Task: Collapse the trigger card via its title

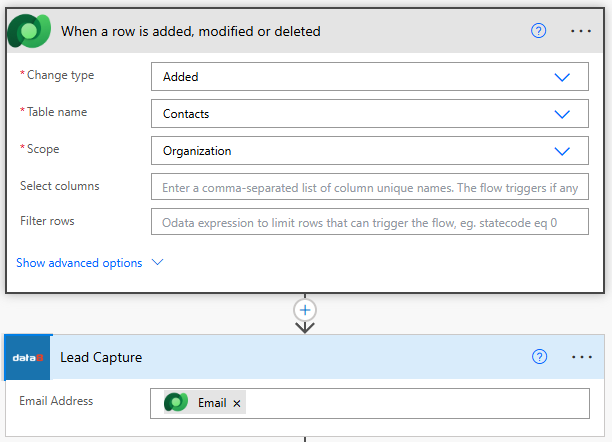Action: pyautogui.click(x=190, y=31)
